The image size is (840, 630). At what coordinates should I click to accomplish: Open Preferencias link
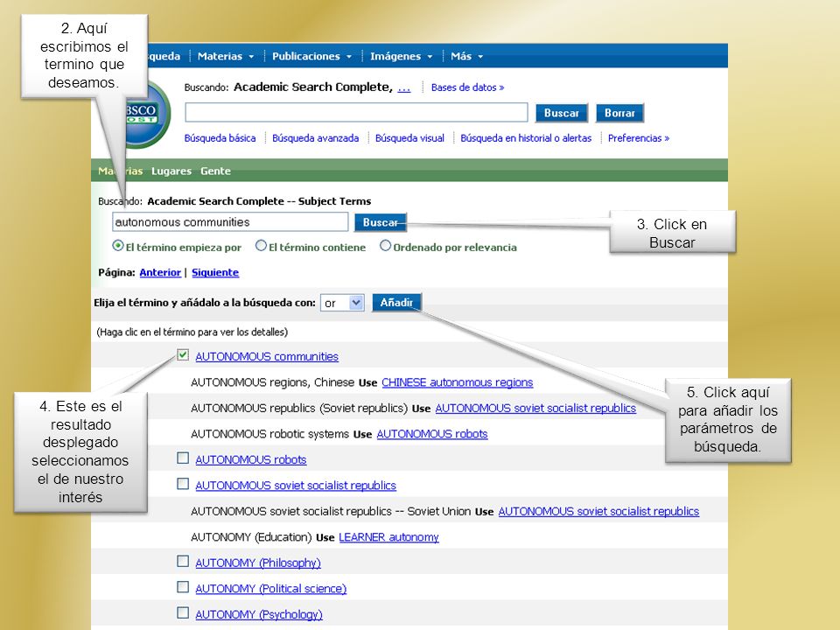tap(639, 138)
